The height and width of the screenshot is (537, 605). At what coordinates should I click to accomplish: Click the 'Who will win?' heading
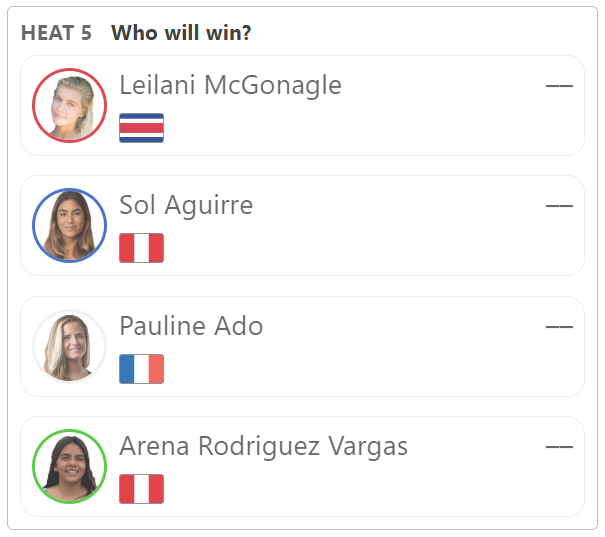[x=181, y=33]
